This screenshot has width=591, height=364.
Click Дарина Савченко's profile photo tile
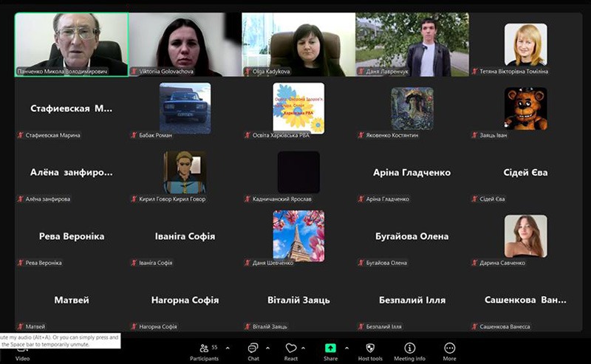[x=525, y=236]
